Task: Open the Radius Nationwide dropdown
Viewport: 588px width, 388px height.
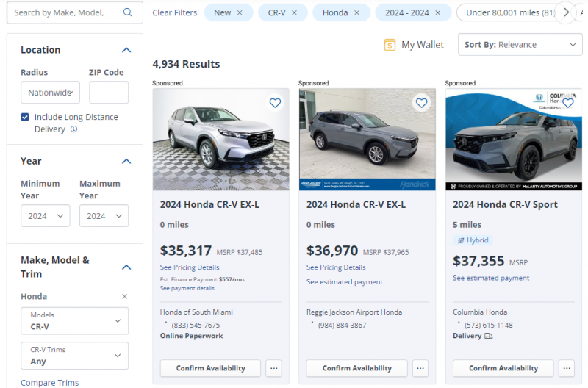Action: [x=50, y=93]
